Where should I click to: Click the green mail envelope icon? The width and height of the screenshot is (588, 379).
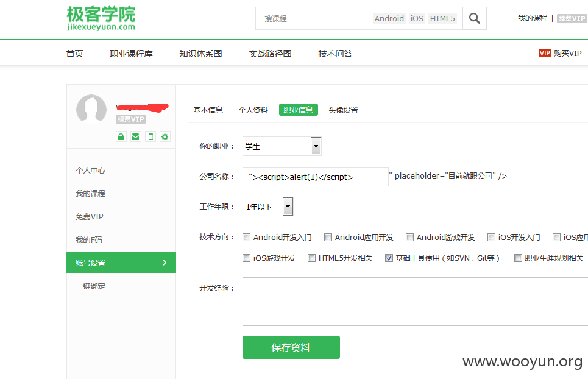pyautogui.click(x=136, y=136)
